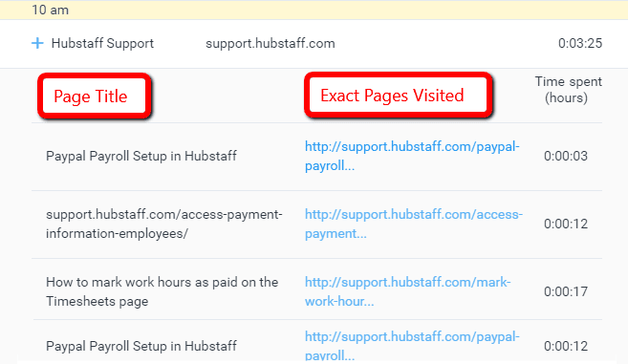
Task: Select the first Paypal Payroll Setup title at 0:00:03
Action: (x=141, y=156)
